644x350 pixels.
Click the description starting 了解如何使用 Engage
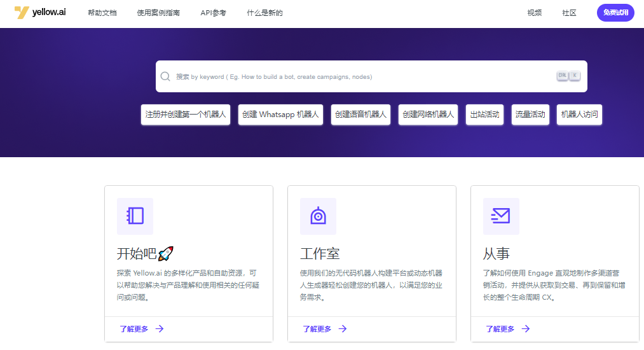coord(554,285)
